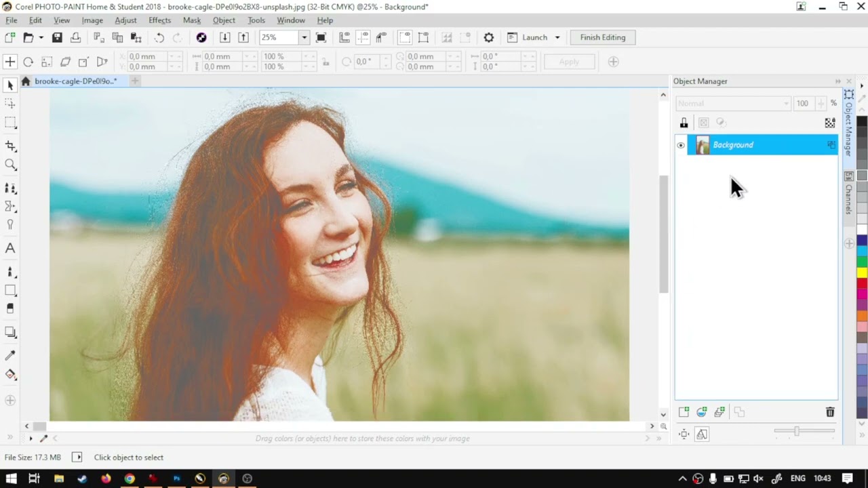The width and height of the screenshot is (868, 488).
Task: Activate the Crop tool
Action: click(x=10, y=146)
